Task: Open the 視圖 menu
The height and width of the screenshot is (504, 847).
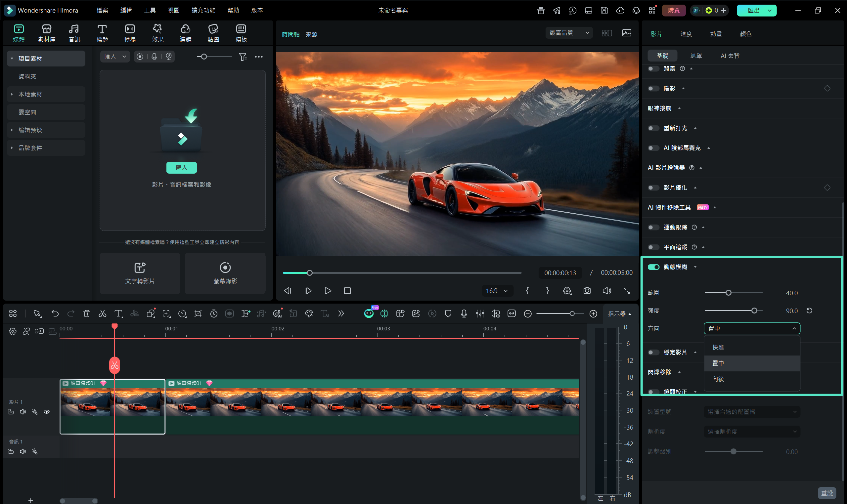Action: coord(173,10)
